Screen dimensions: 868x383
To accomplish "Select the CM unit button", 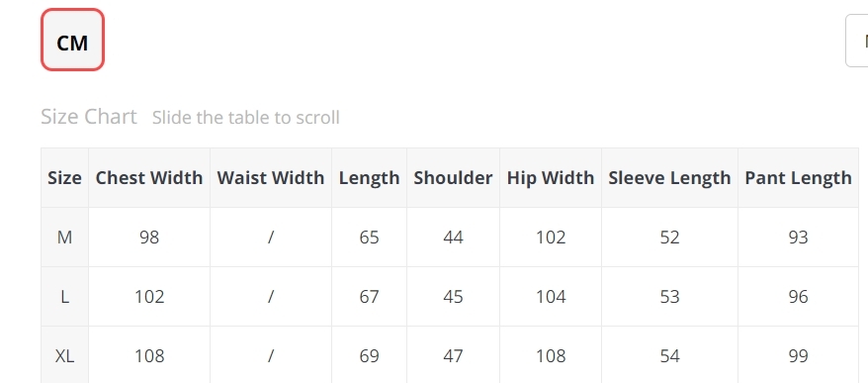I will [72, 40].
